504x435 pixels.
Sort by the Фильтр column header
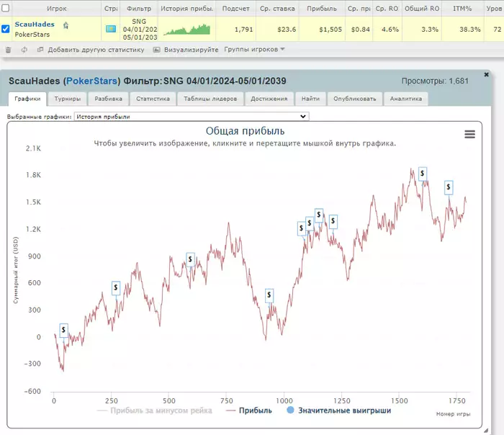click(x=139, y=9)
